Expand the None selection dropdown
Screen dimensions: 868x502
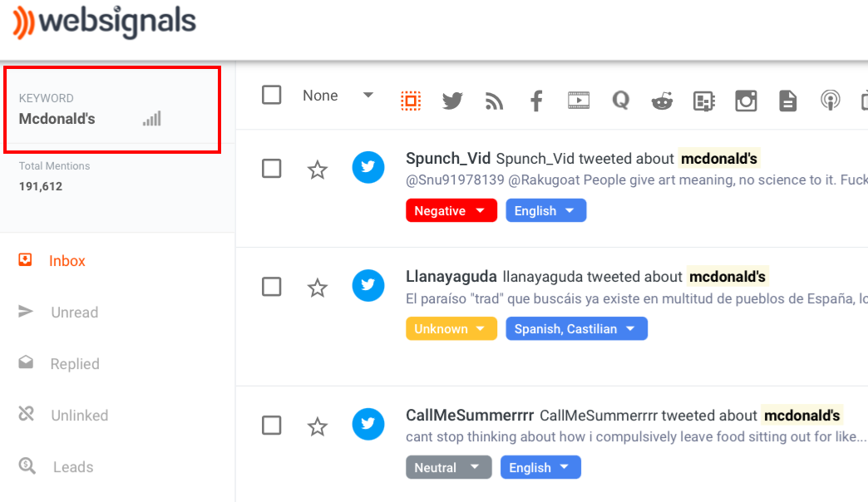click(338, 96)
